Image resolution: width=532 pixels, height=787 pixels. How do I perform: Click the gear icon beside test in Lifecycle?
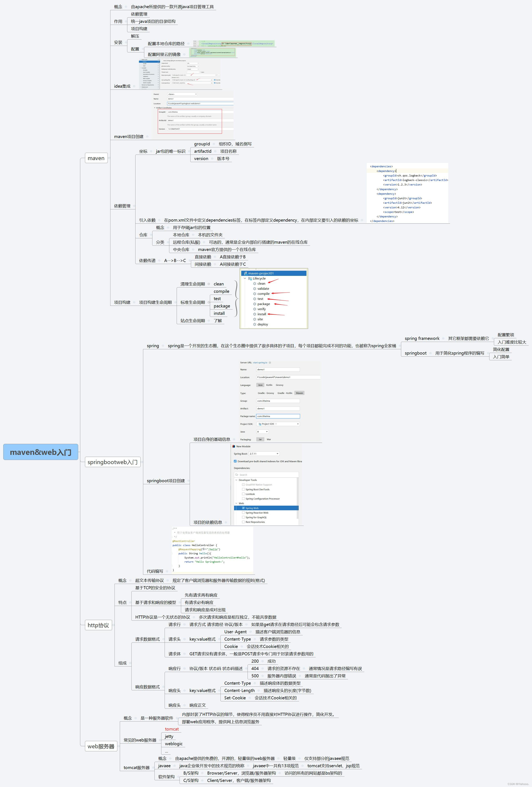point(254,299)
